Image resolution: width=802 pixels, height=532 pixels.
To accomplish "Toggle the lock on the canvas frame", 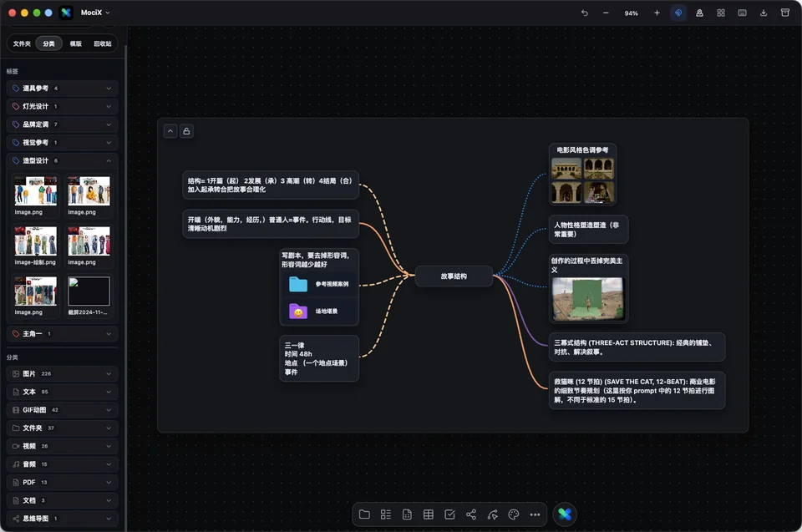I will (186, 131).
